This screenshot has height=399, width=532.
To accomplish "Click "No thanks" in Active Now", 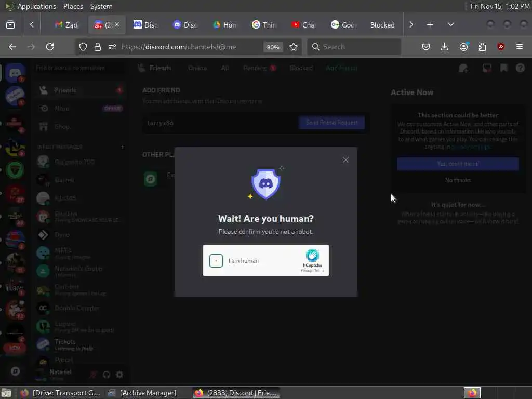I will [x=458, y=180].
